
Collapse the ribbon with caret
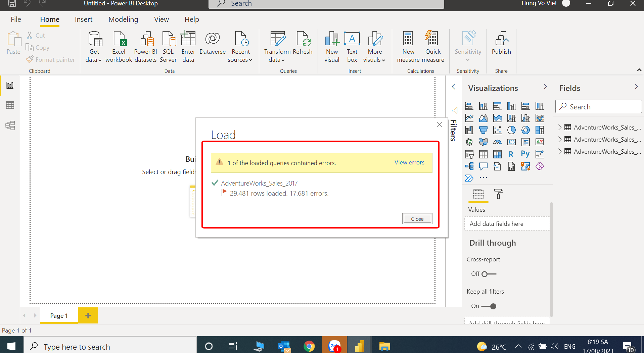point(639,70)
